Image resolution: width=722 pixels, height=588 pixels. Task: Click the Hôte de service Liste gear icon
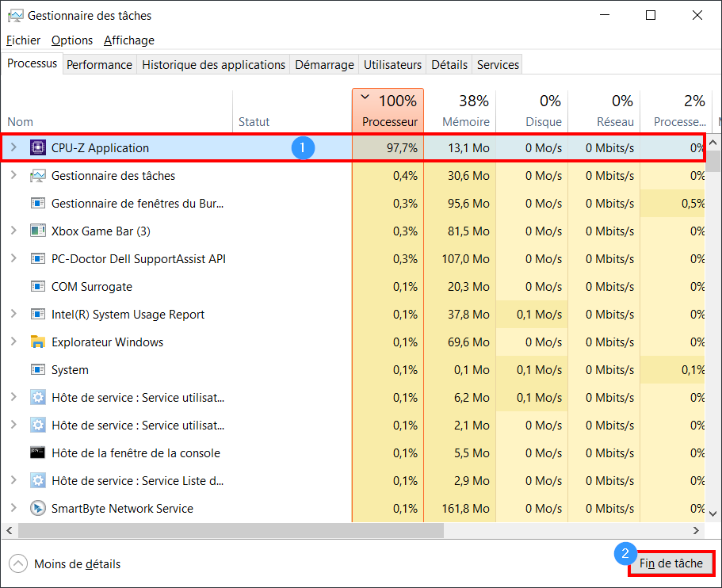[38, 481]
